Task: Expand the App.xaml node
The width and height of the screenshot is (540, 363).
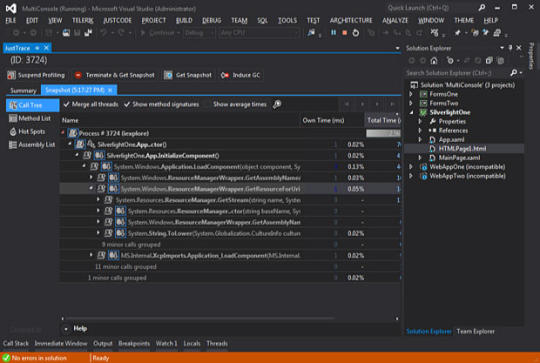Action: pos(420,139)
